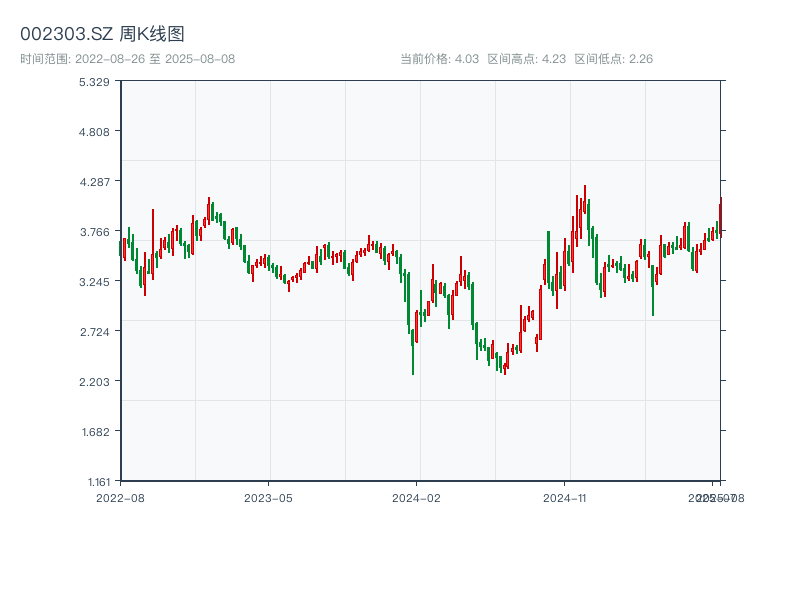800x600 pixels.
Task: Click the 区间高点 4.23 label
Action: pyautogui.click(x=526, y=59)
